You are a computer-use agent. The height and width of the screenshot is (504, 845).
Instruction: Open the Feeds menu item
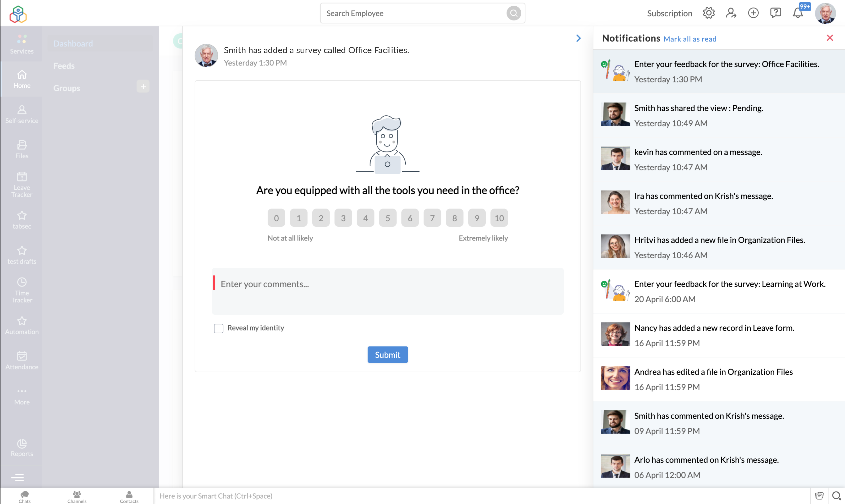[64, 66]
